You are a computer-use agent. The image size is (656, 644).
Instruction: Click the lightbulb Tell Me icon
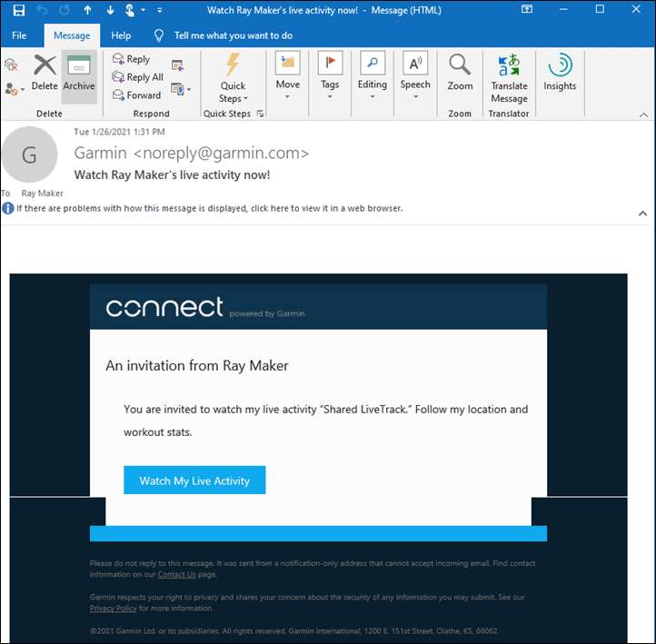pyautogui.click(x=159, y=35)
